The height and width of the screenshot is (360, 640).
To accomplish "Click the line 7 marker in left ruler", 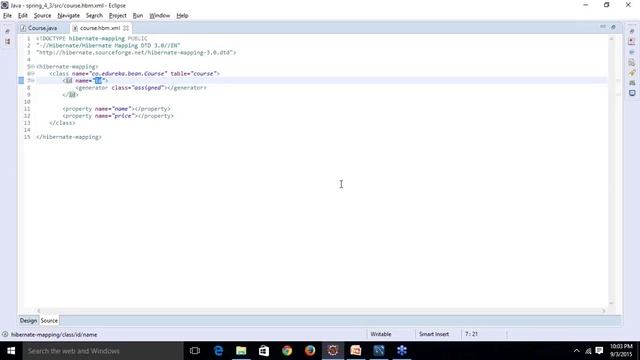I will pyautogui.click(x=21, y=81).
